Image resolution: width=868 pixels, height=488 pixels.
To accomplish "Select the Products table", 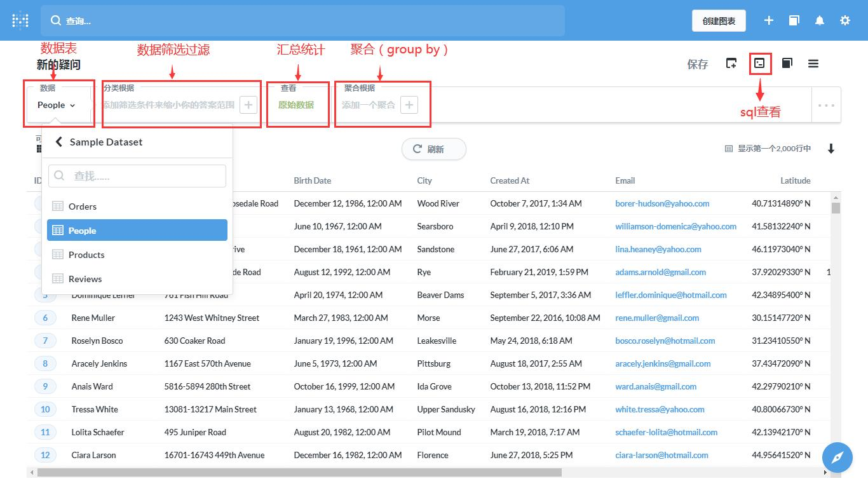I will 137,255.
